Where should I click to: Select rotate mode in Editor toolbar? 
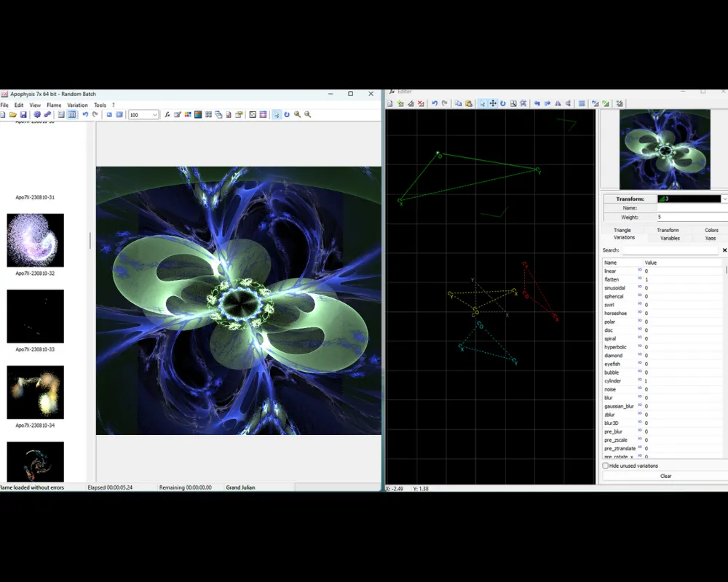[503, 103]
